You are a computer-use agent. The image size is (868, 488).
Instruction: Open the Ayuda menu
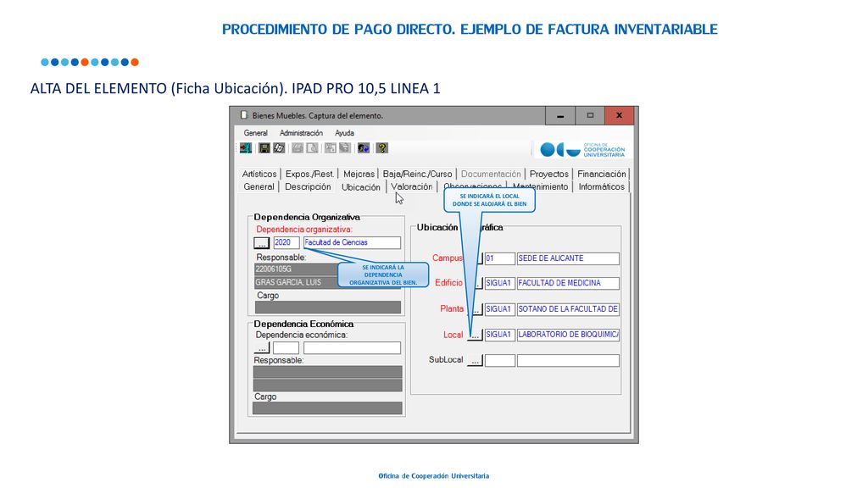pos(344,133)
